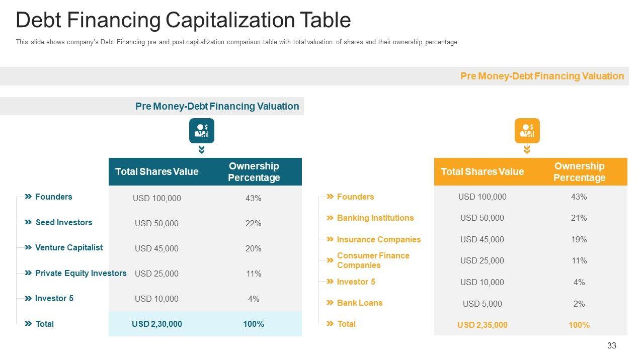
Task: Click the orange double-chevron down arrow
Action: (x=527, y=150)
